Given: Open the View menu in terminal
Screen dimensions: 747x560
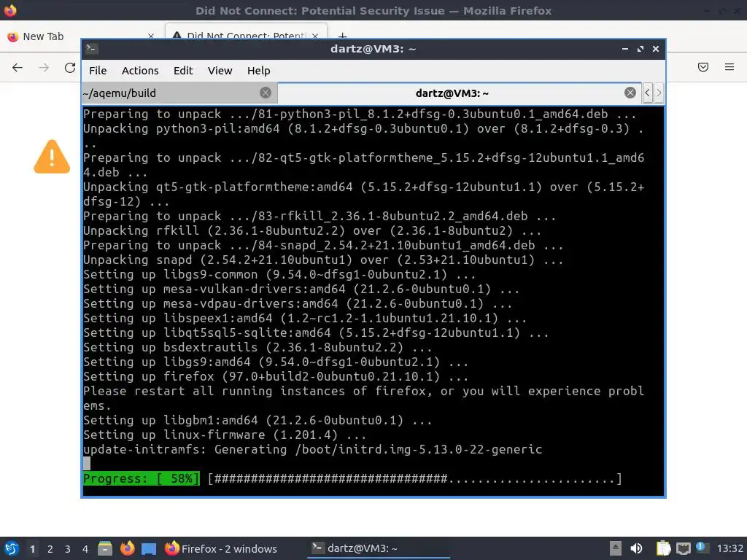Looking at the screenshot, I should click(x=220, y=71).
